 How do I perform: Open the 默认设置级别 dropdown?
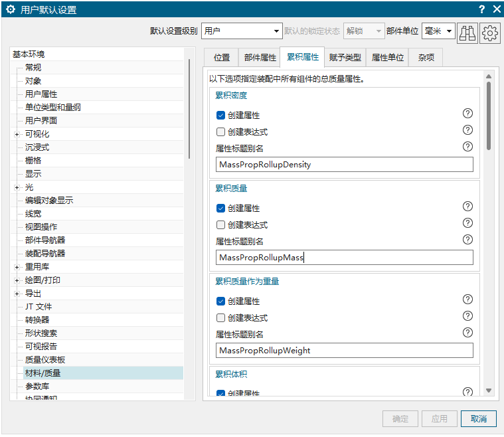click(x=242, y=31)
